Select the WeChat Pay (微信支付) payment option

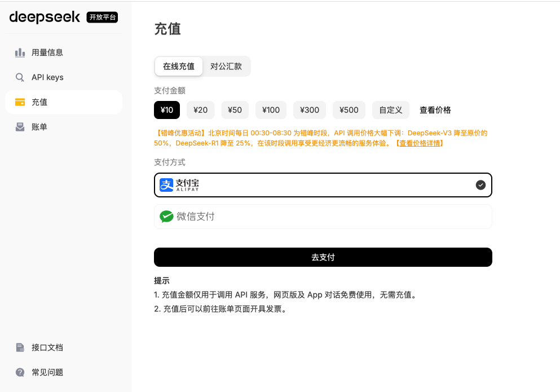coord(323,217)
